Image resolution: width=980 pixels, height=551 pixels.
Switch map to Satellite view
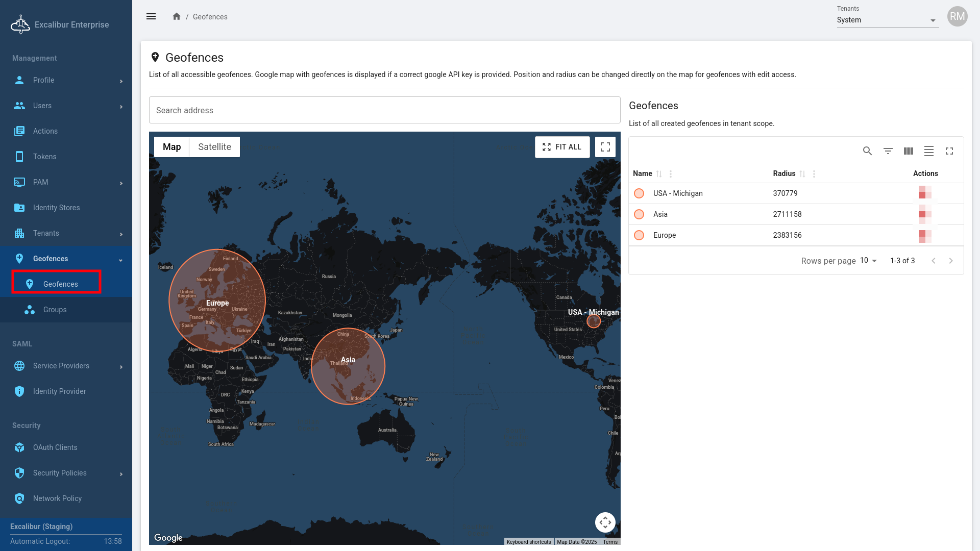(x=214, y=147)
